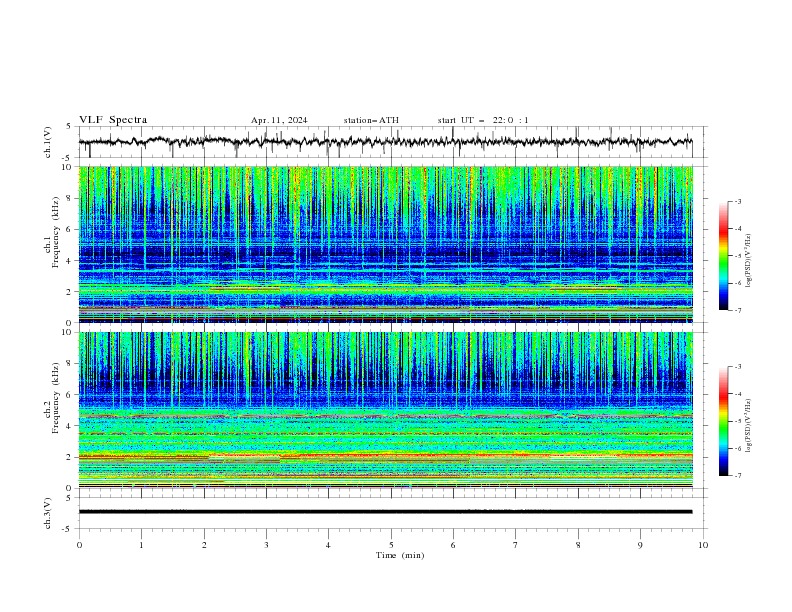Click the "-4" tick on ch.1 colorbar
Viewport: 792px width, 612px height.
click(738, 229)
